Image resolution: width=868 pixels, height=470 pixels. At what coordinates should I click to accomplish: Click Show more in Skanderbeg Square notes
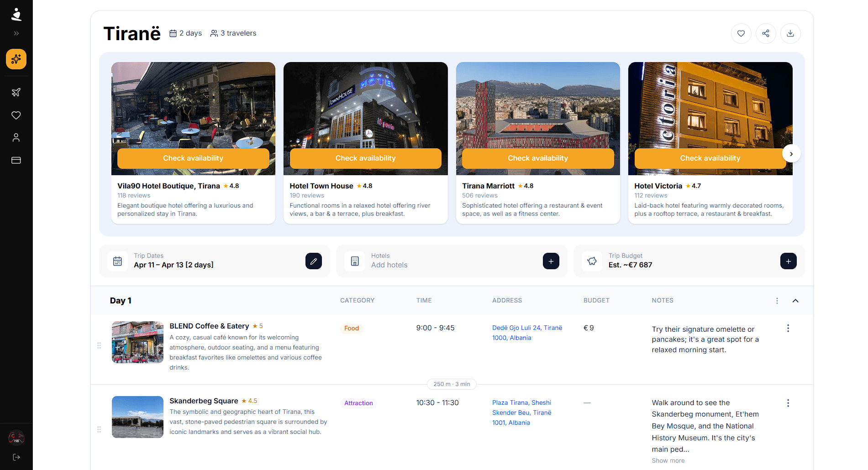click(668, 460)
